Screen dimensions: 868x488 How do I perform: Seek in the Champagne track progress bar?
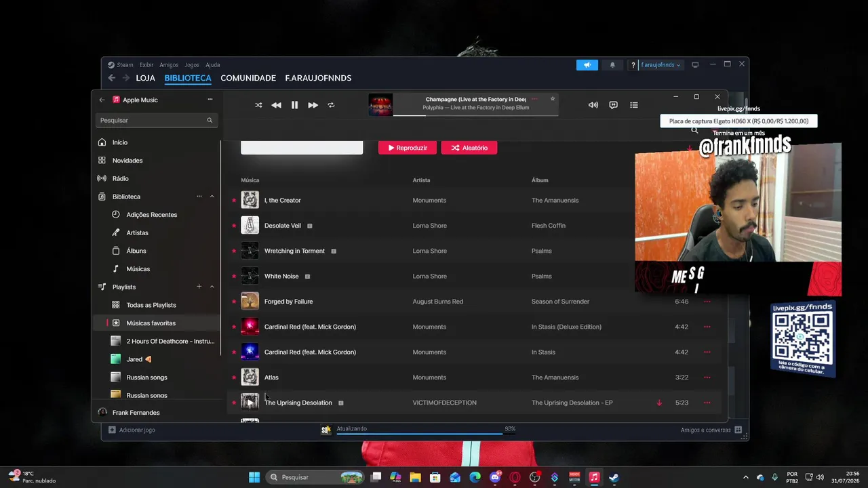(475, 115)
